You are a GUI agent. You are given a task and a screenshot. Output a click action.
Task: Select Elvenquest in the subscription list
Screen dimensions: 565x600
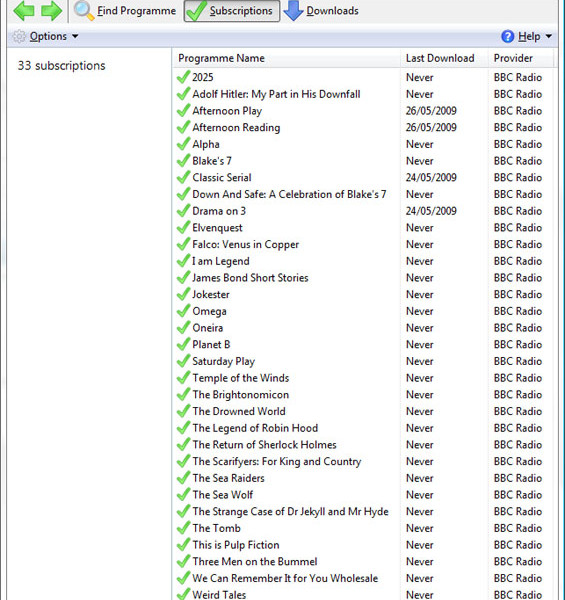pos(363,228)
